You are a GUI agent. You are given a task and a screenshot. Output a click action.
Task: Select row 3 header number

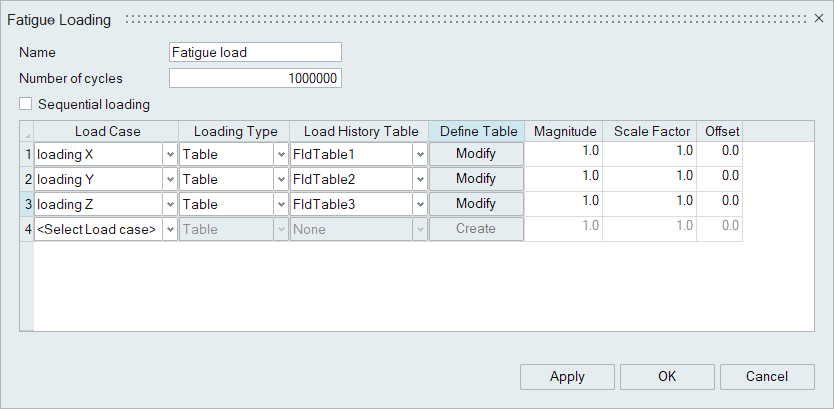pyautogui.click(x=27, y=204)
